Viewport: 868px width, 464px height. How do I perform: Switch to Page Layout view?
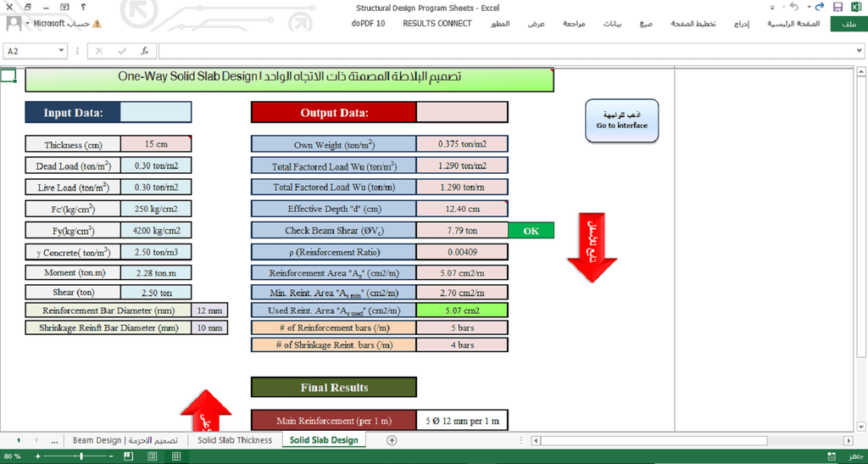tap(153, 456)
